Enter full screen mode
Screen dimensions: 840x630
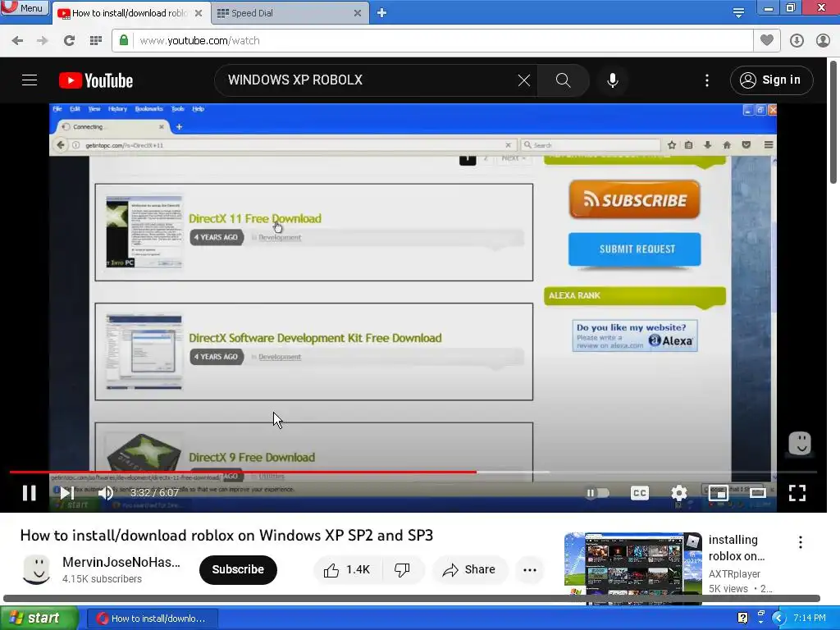click(x=797, y=493)
